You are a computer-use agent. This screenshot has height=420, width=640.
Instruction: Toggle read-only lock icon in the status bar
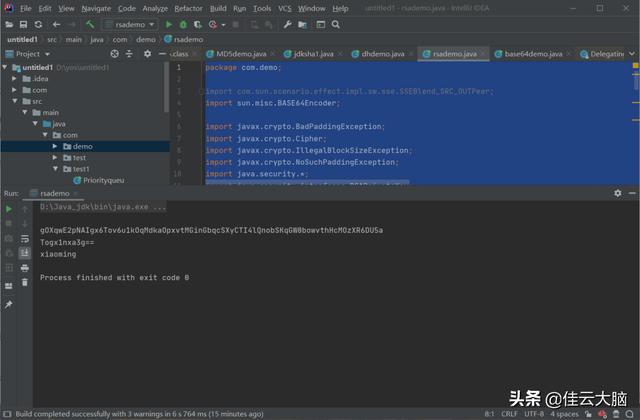click(x=588, y=414)
